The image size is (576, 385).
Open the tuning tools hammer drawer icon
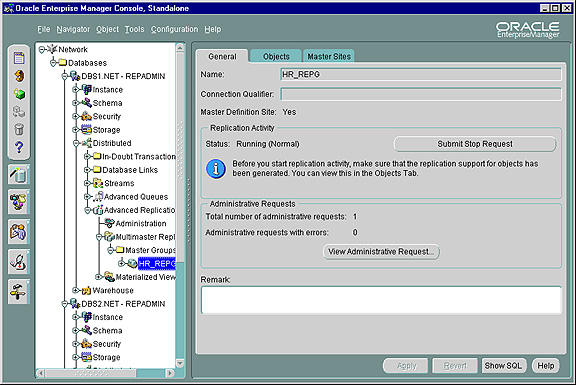[19, 292]
